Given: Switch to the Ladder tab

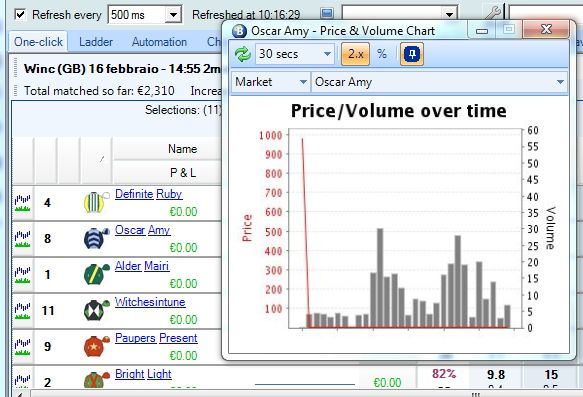Looking at the screenshot, I should [96, 42].
